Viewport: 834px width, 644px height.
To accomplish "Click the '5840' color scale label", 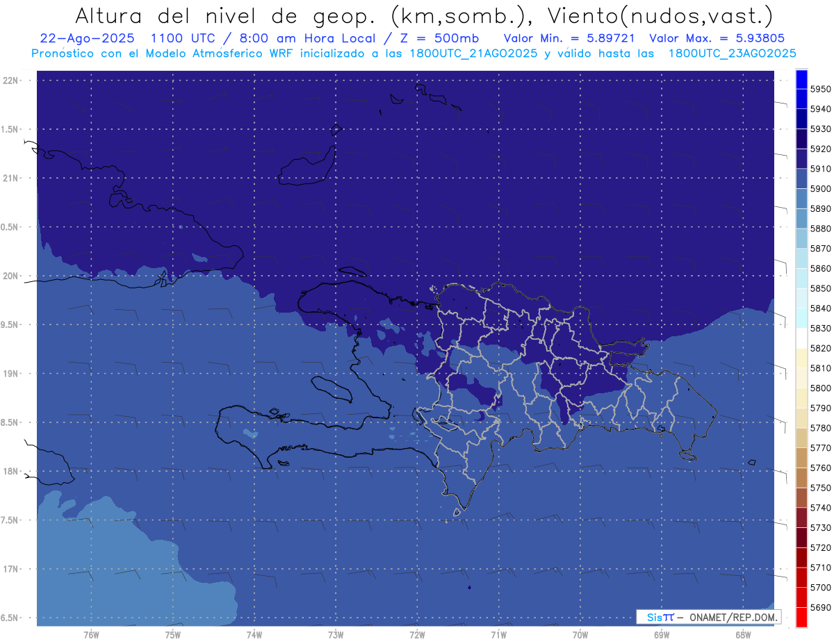I will click(820, 308).
